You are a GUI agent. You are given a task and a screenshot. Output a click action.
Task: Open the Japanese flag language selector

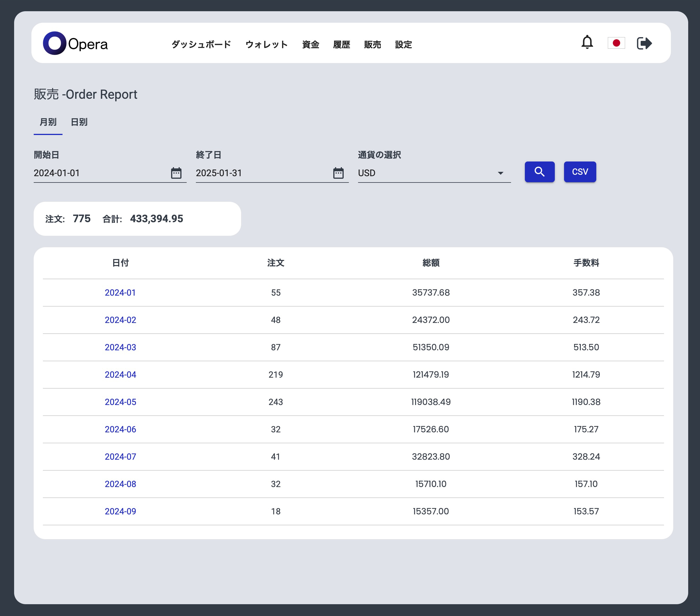(616, 43)
